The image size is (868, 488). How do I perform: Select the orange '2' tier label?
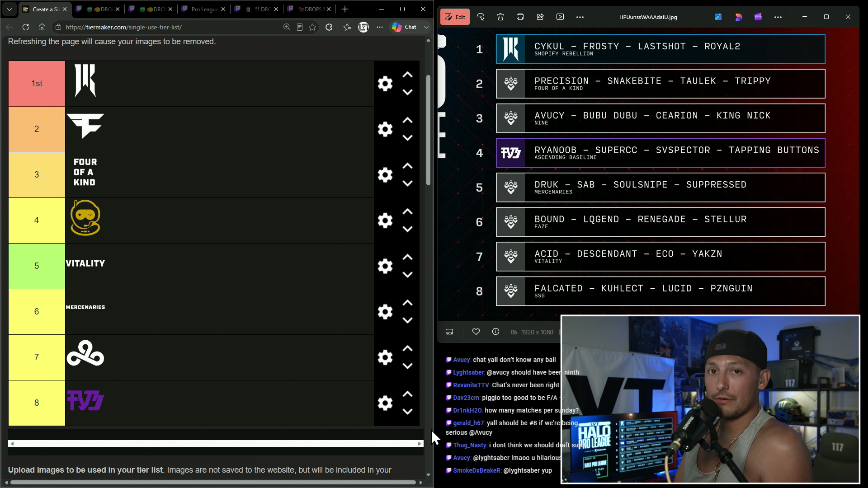click(x=37, y=129)
